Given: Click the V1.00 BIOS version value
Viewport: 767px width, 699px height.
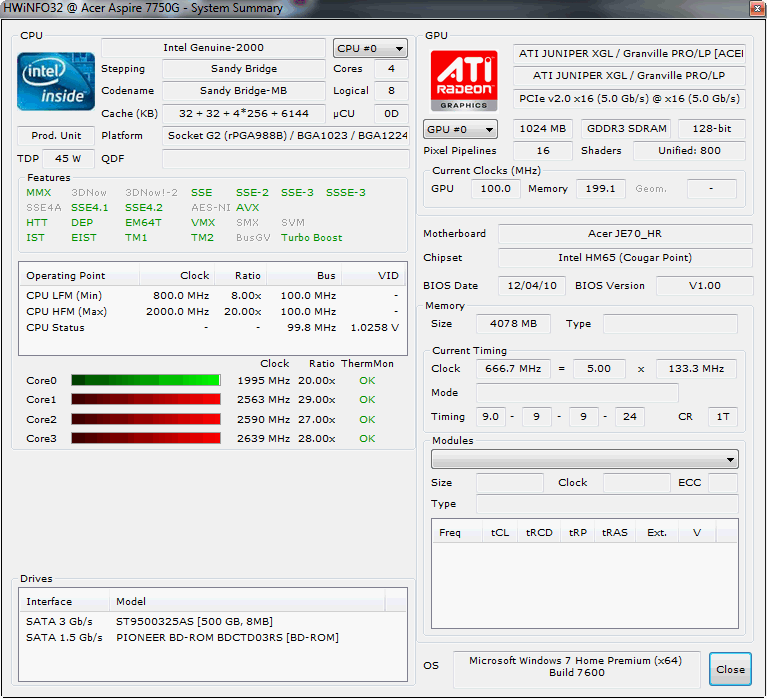Looking at the screenshot, I should click(x=704, y=286).
